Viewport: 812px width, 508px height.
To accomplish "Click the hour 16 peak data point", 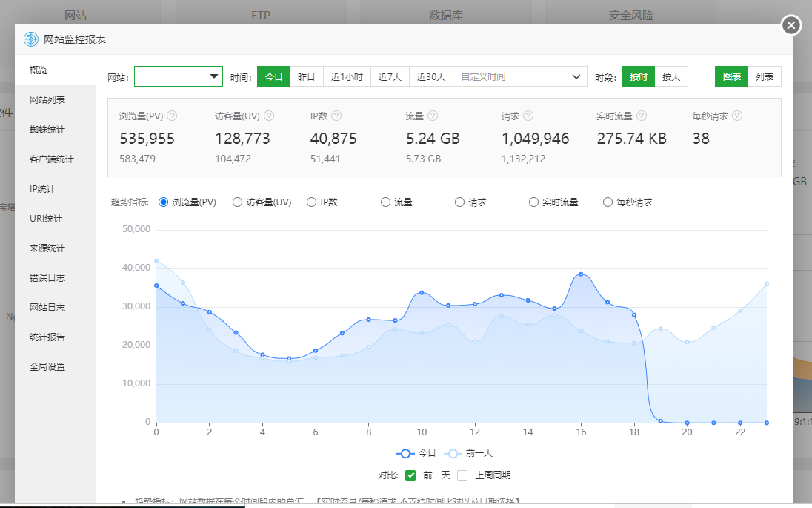I will tap(581, 274).
